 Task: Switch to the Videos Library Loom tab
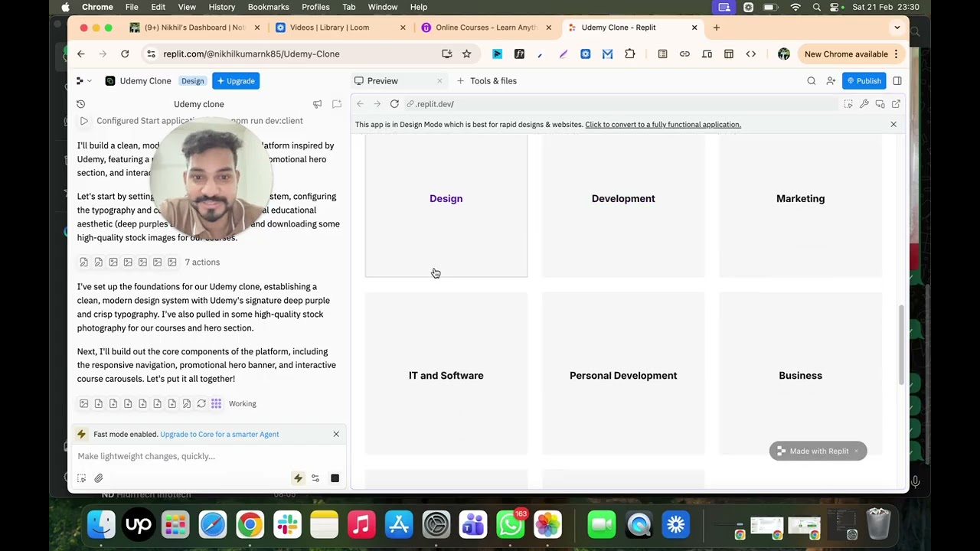[341, 28]
